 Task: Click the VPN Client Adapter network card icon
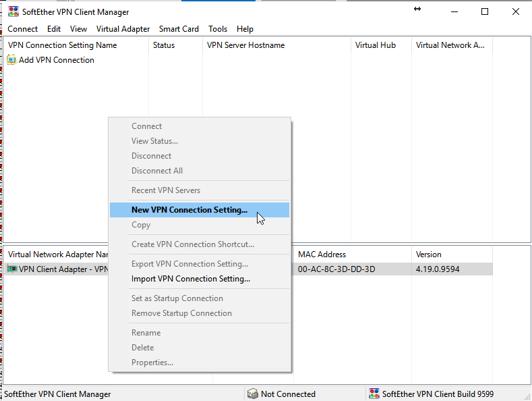(x=12, y=269)
